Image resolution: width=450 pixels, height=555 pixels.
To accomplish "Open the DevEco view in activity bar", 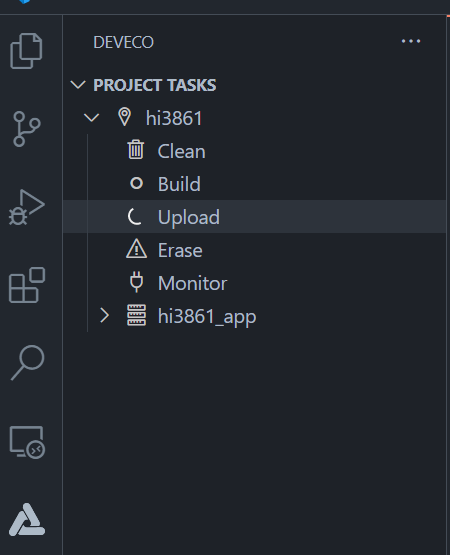I will (27, 520).
